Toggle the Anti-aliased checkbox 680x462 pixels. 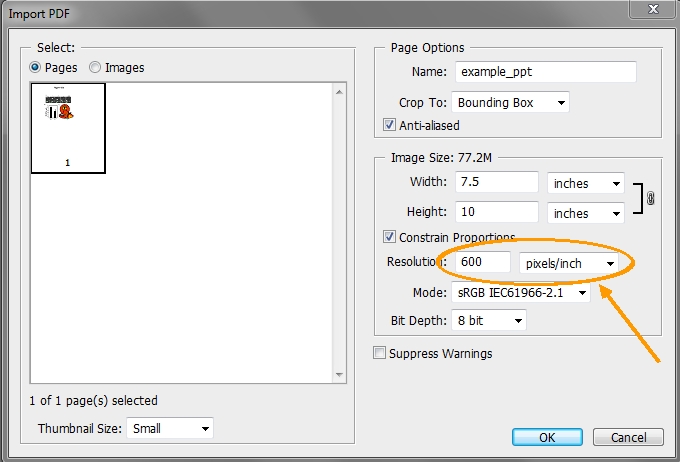(391, 125)
